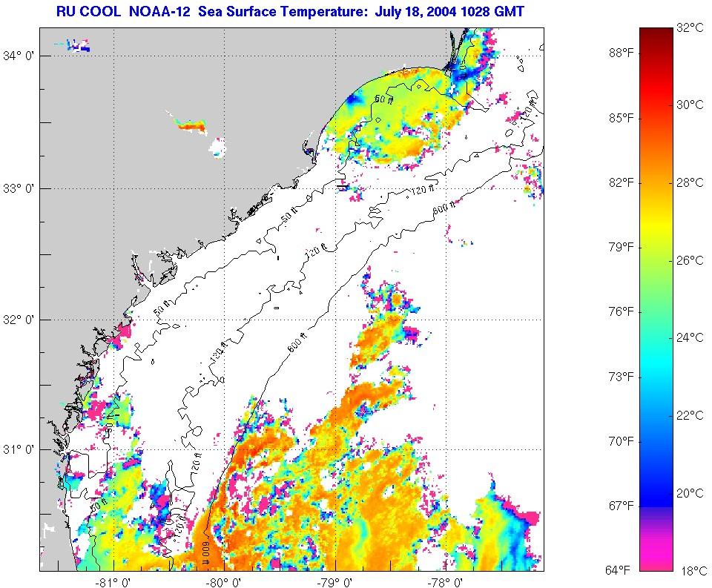Pick the 22°C label on the color scale
The height and width of the screenshot is (588, 712).
[x=689, y=415]
